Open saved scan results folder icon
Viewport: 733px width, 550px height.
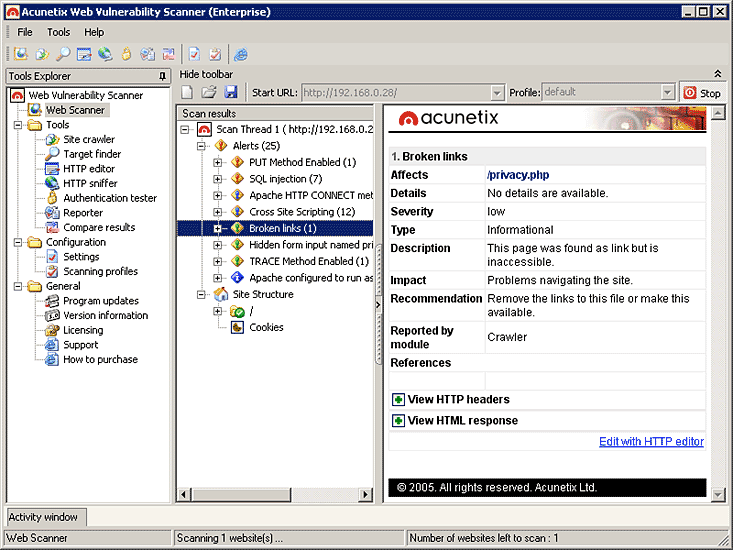pyautogui.click(x=208, y=92)
